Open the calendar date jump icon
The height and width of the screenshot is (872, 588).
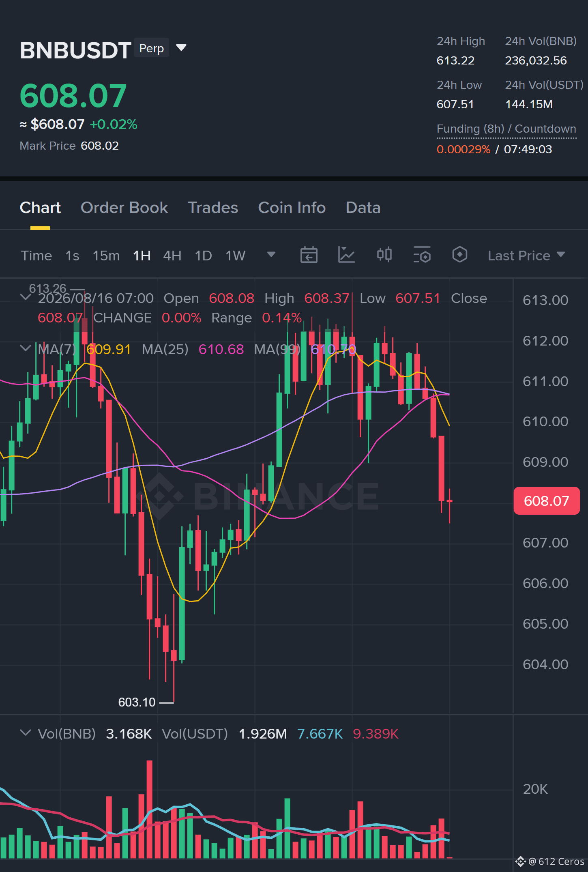309,255
